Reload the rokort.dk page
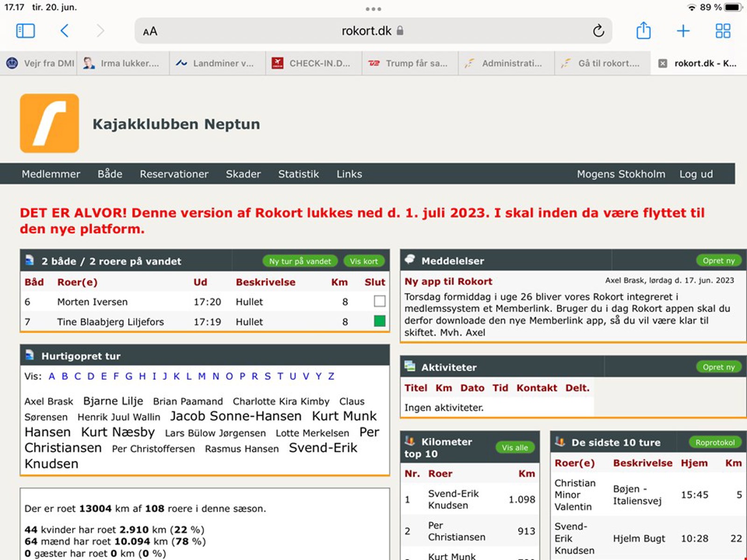 [598, 31]
